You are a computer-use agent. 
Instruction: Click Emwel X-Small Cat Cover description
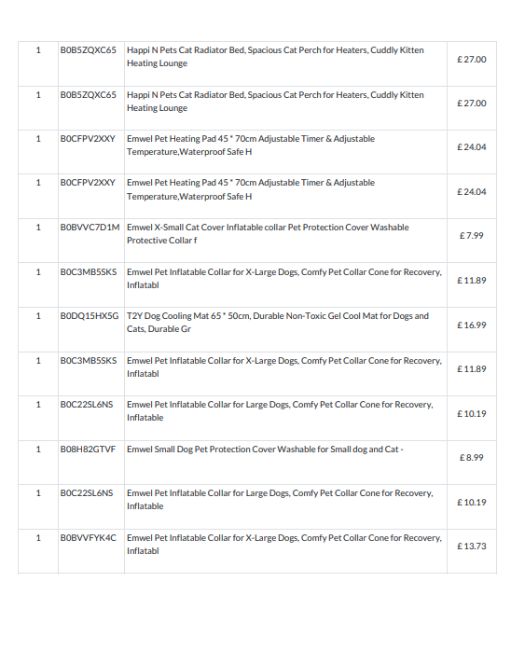(x=268, y=234)
